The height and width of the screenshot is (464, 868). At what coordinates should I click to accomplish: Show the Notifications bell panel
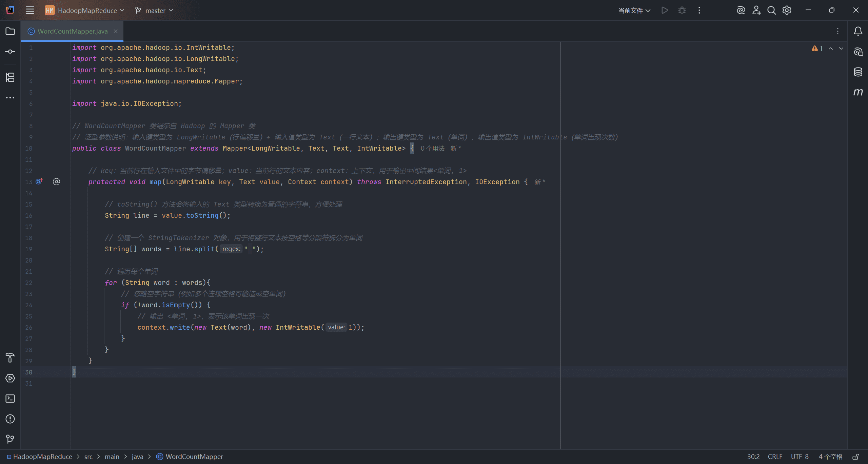click(x=858, y=31)
